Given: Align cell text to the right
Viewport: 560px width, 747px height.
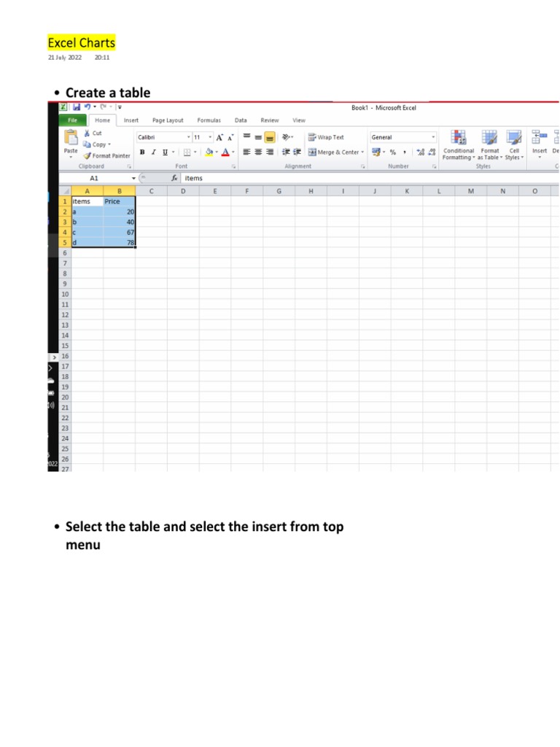Looking at the screenshot, I should coord(270,152).
